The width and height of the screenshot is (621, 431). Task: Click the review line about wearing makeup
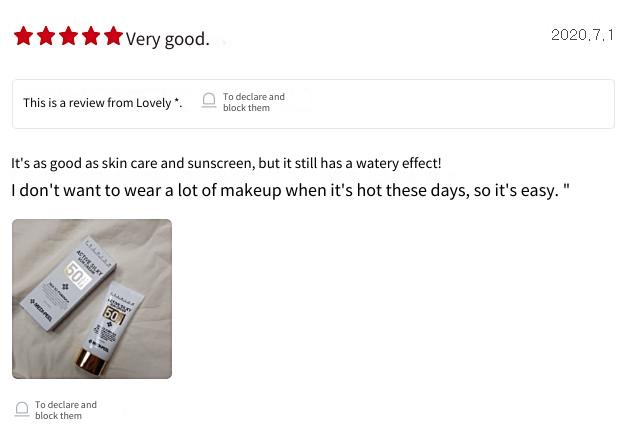coord(290,190)
